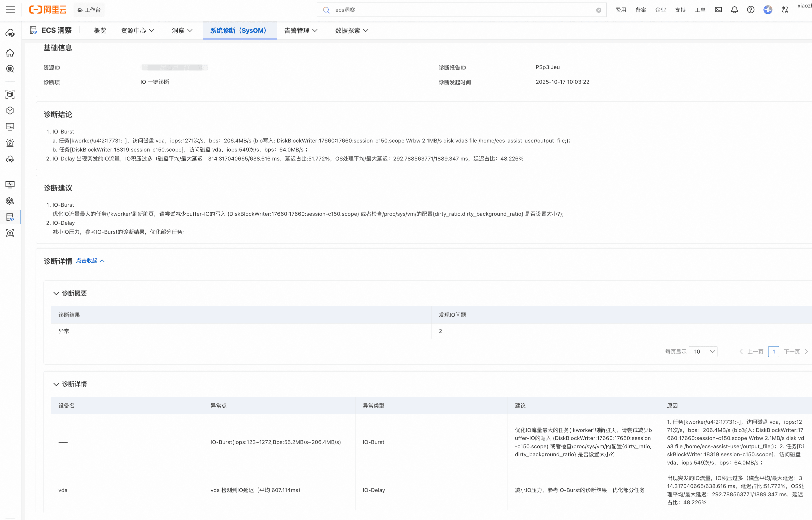Click the home icon in the sidebar
The width and height of the screenshot is (812, 520).
point(10,53)
